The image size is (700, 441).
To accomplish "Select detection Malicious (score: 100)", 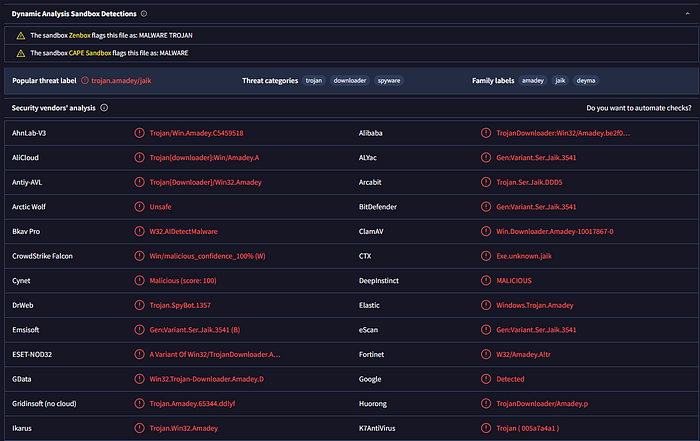I will click(x=183, y=281).
